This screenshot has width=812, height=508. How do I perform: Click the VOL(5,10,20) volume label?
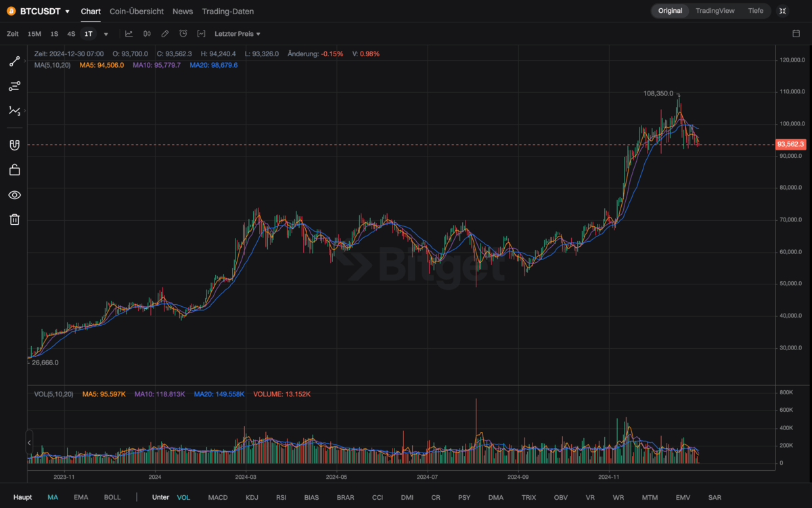coord(54,394)
